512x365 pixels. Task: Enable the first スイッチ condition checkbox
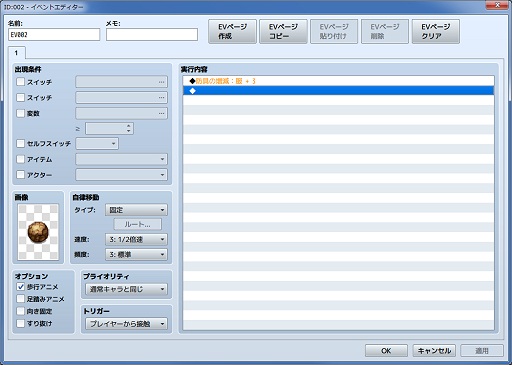coord(21,82)
